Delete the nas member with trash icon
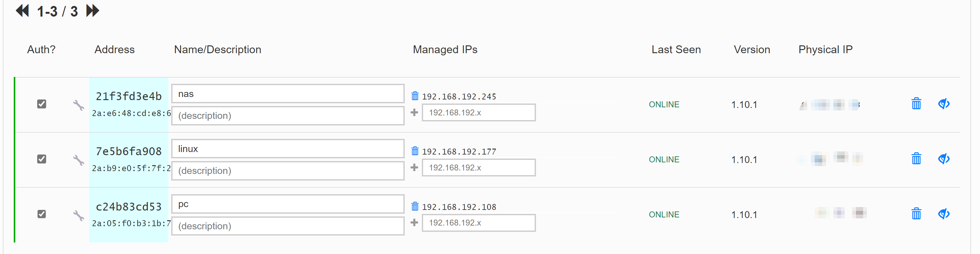 pyautogui.click(x=916, y=104)
